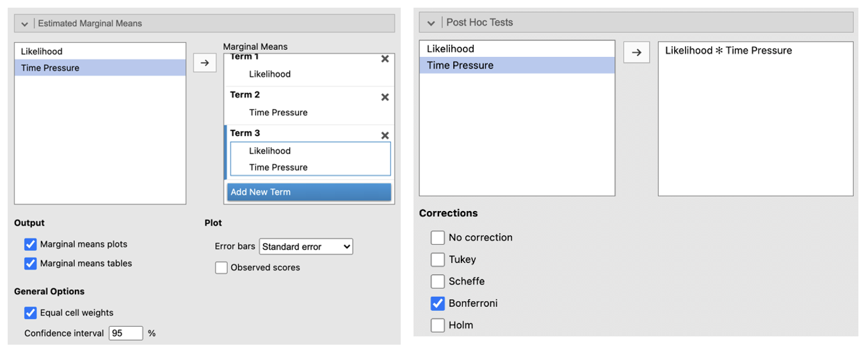Click arrow to move variable into Post Hoc list
This screenshot has height=353, width=868.
coord(636,52)
